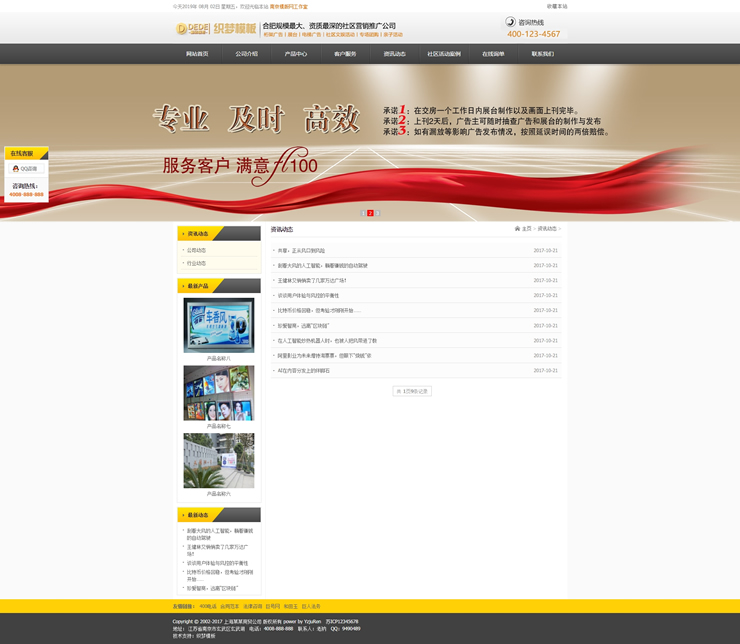Click the 产品名称八 product thumbnail
This screenshot has height=644, width=740.
pyautogui.click(x=218, y=325)
